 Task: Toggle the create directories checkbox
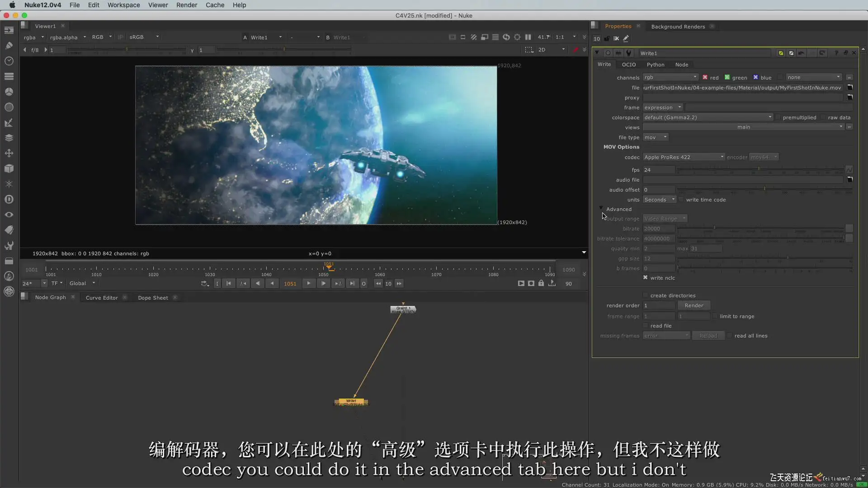click(646, 295)
